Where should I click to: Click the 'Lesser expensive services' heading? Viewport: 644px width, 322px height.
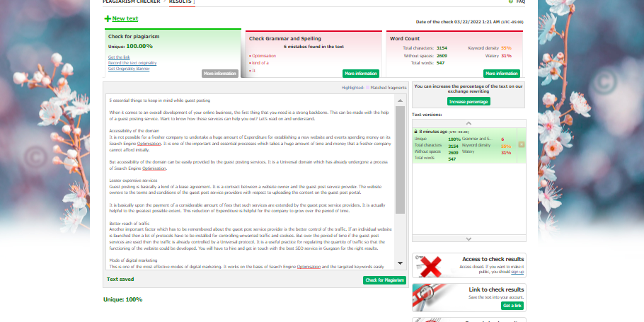pyautogui.click(x=133, y=180)
